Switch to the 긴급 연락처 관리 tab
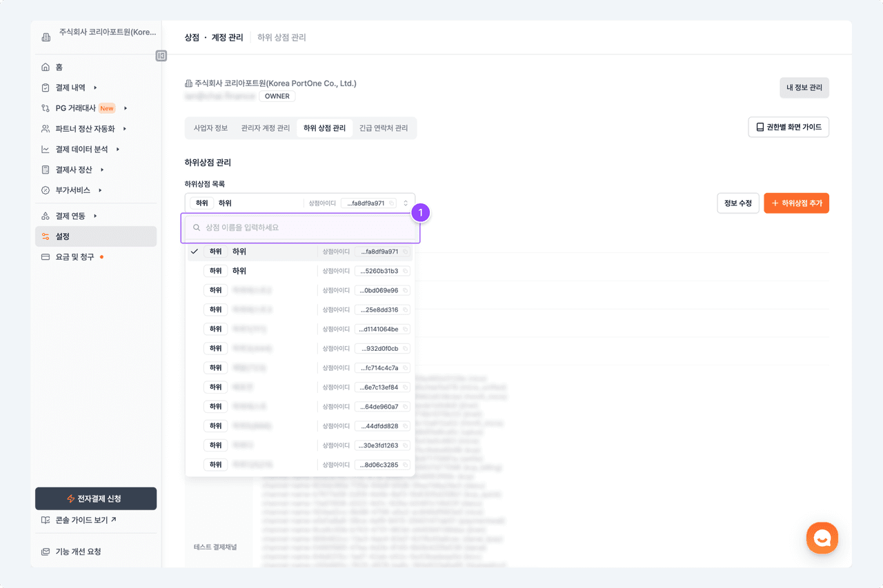 coord(383,128)
